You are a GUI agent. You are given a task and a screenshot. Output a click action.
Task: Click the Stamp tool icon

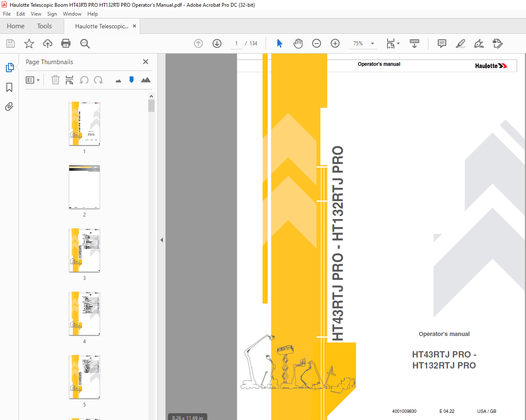tap(498, 43)
